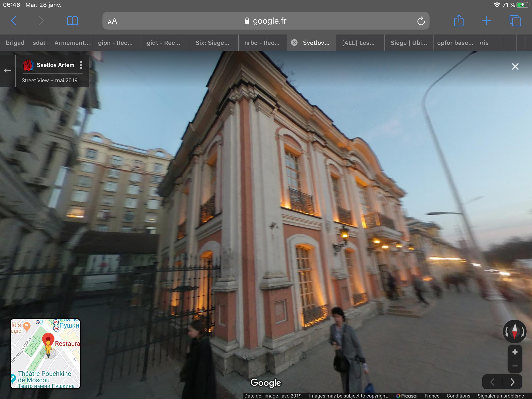Open the Conditions link
The width and height of the screenshot is (532, 399).
[x=458, y=396]
